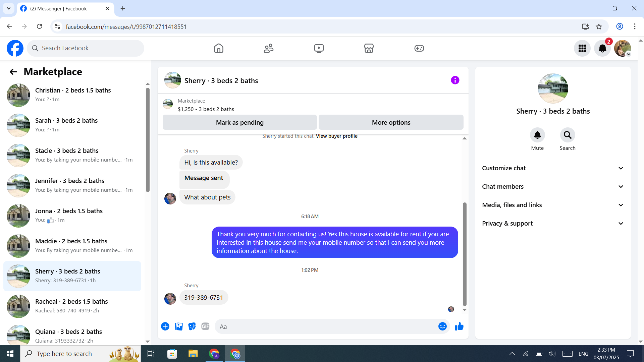Screen dimensions: 644x362
Task: Expand Media, files and links section
Action: pos(553,205)
